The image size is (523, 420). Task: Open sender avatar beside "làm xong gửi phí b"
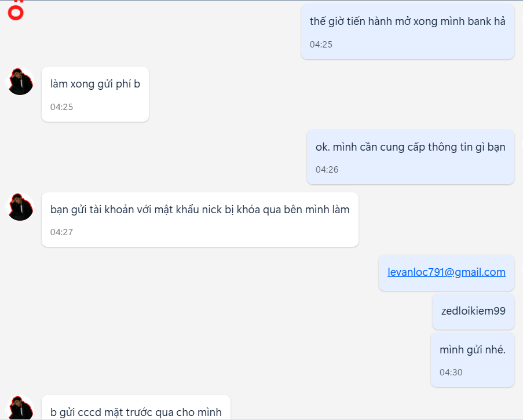[x=20, y=81]
